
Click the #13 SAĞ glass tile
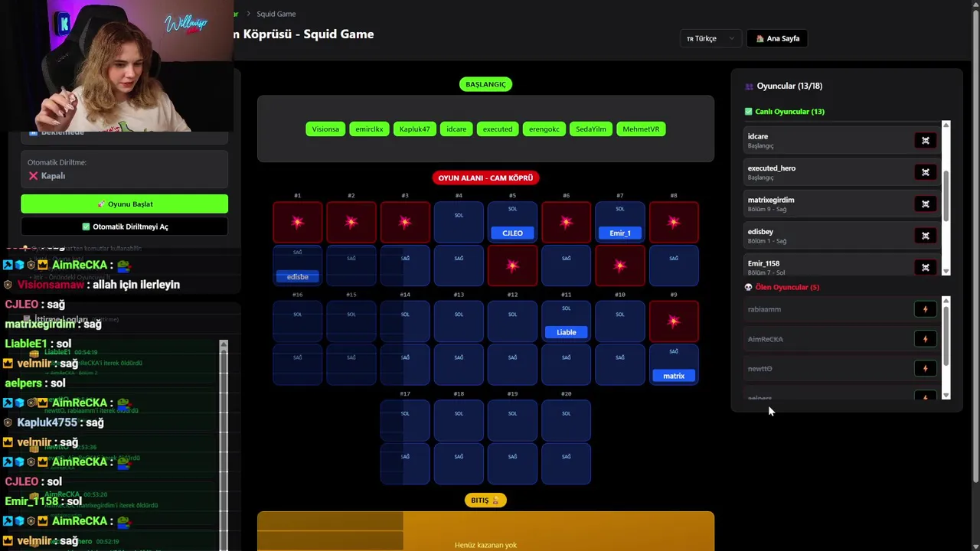point(459,364)
